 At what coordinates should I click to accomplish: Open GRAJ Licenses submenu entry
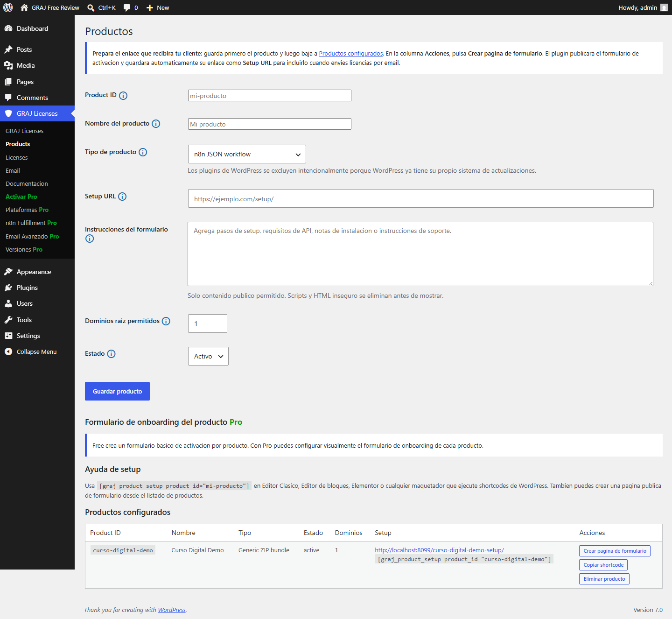click(x=24, y=131)
